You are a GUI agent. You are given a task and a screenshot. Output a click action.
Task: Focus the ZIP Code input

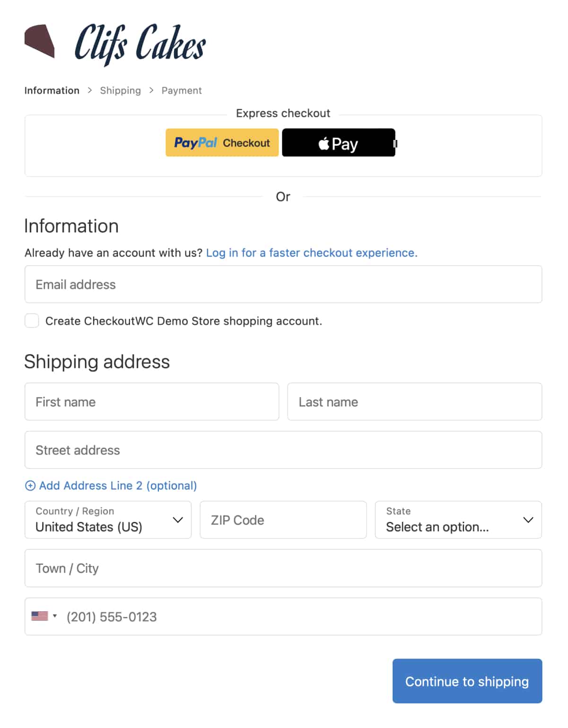pos(283,520)
